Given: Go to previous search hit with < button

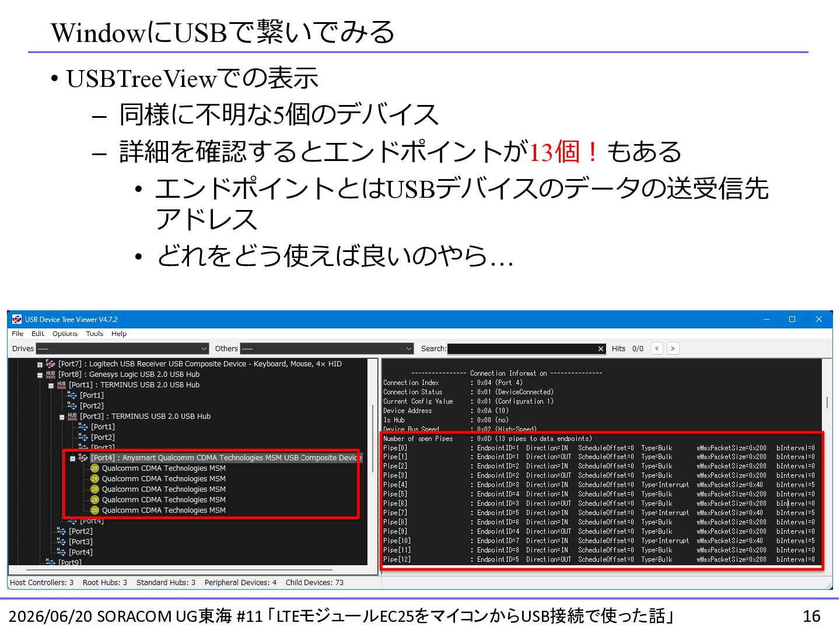Looking at the screenshot, I should point(657,348).
